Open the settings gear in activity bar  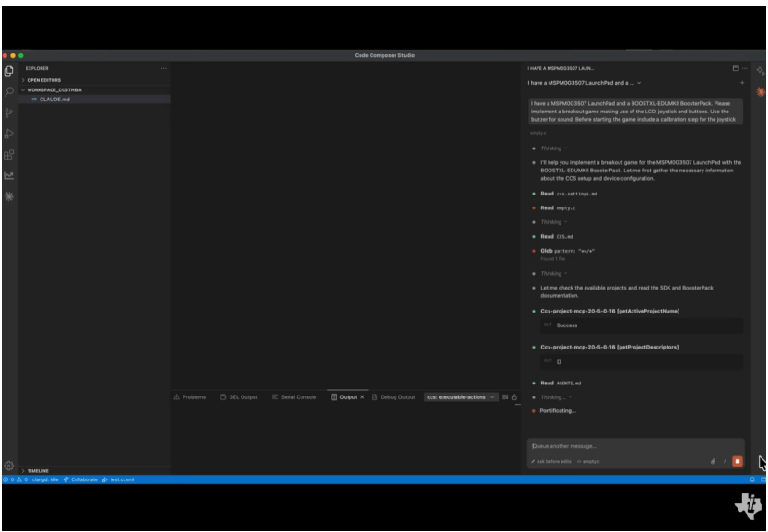9,466
